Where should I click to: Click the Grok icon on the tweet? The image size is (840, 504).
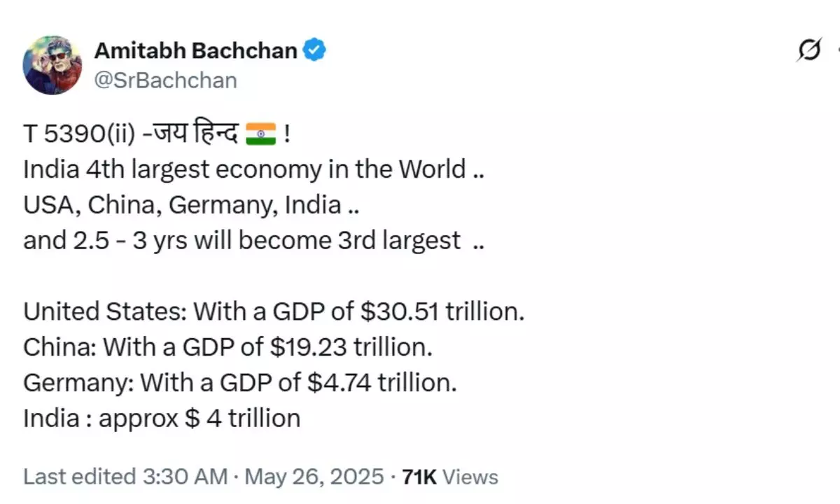tap(808, 51)
